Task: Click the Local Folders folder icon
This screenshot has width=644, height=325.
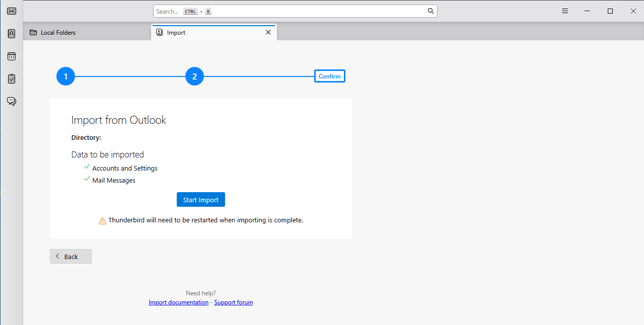Action: click(x=33, y=33)
